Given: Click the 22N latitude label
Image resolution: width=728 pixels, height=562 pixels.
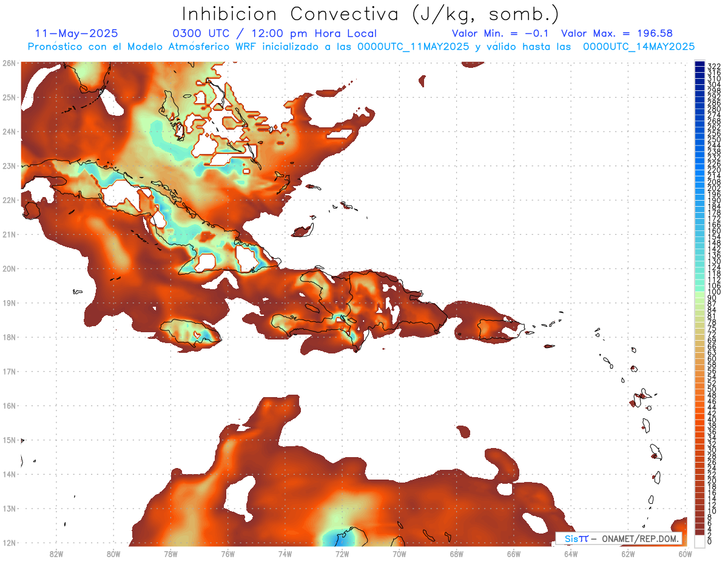Looking at the screenshot, I should pyautogui.click(x=9, y=200).
